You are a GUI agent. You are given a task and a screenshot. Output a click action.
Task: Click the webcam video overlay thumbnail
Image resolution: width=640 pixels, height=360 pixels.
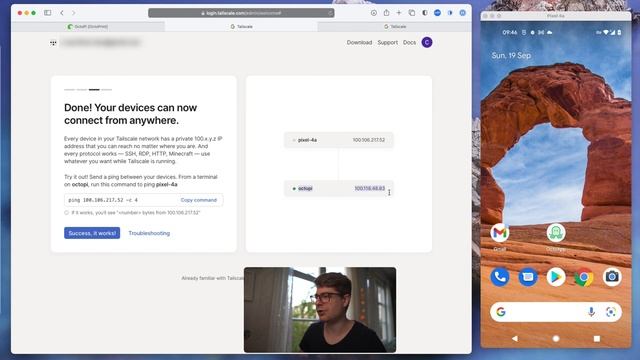click(x=320, y=310)
